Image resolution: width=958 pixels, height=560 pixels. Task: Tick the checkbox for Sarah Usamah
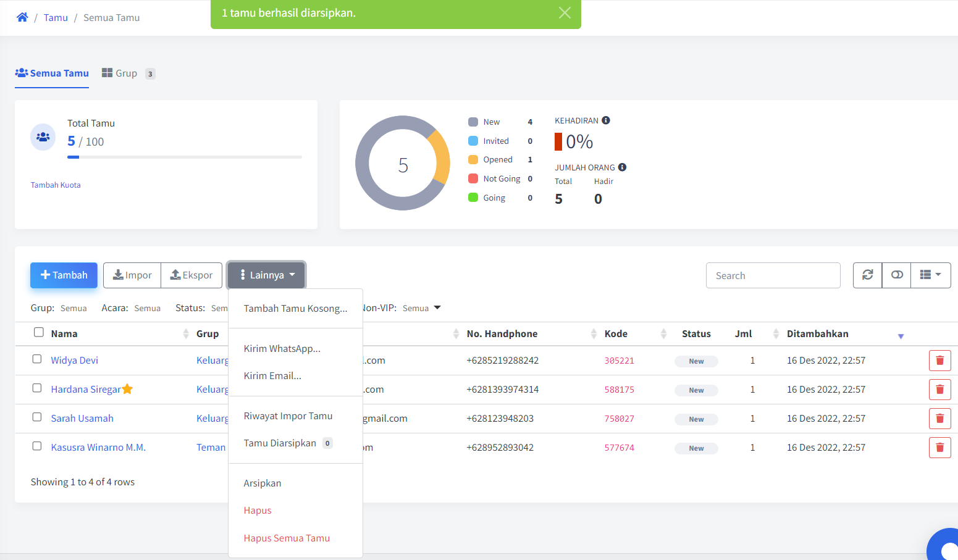pos(37,417)
